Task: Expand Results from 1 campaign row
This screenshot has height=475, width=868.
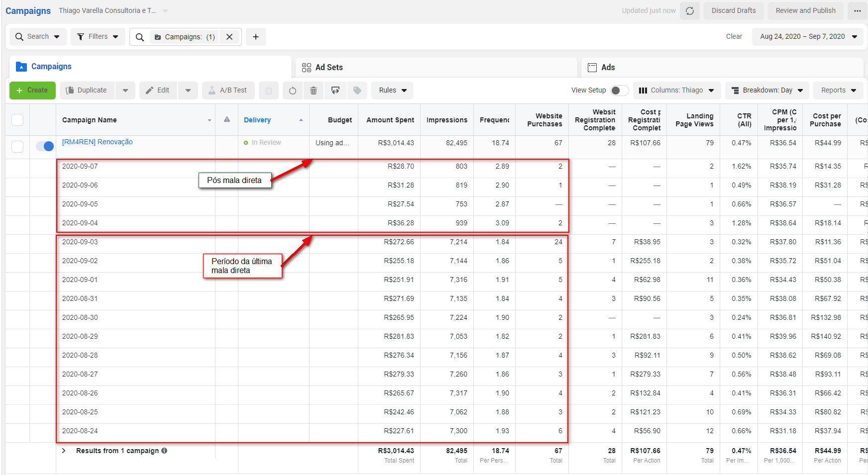Action: tap(64, 451)
